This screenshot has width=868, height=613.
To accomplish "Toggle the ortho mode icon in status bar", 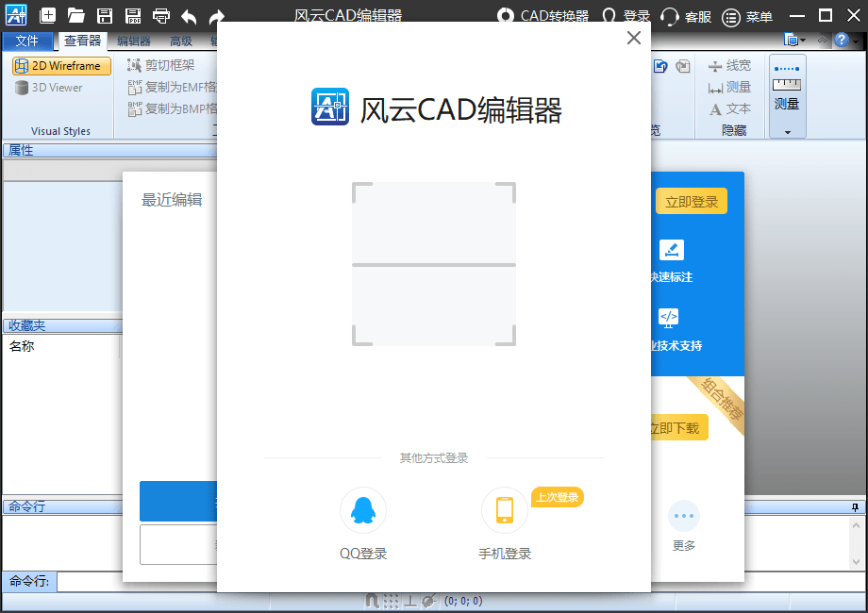I will (x=410, y=601).
